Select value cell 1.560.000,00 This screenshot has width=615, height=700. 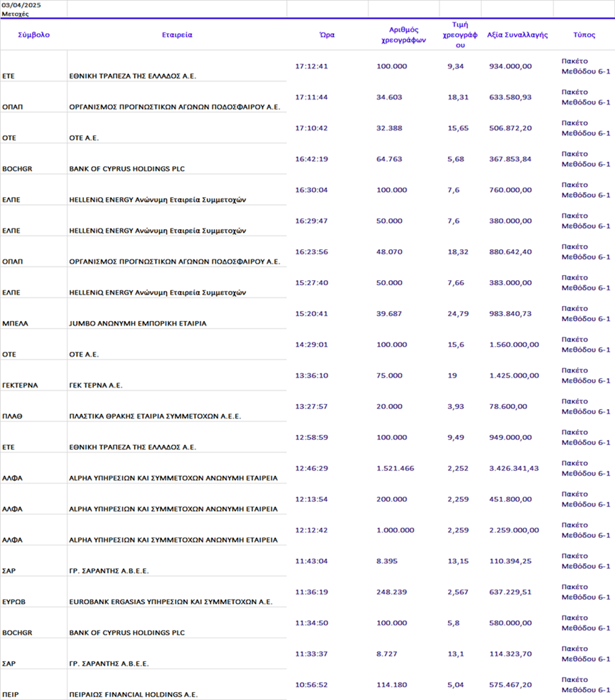pos(514,345)
